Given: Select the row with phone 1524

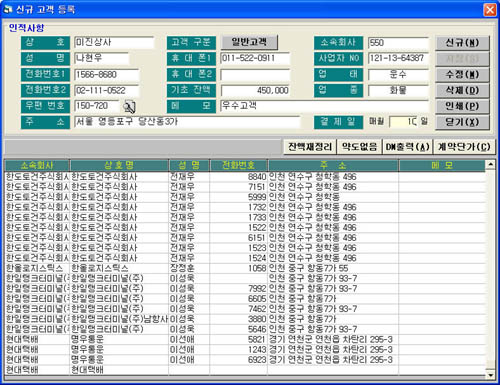Looking at the screenshot, I should [245, 258].
